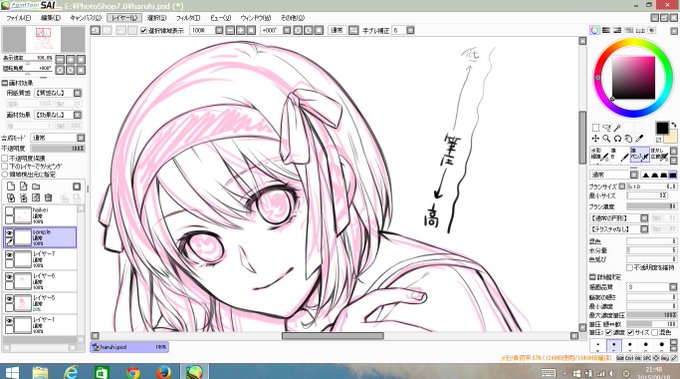Viewport: 680px width, 379px height.
Task: Toggle selection source radio option
Action: click(x=5, y=174)
